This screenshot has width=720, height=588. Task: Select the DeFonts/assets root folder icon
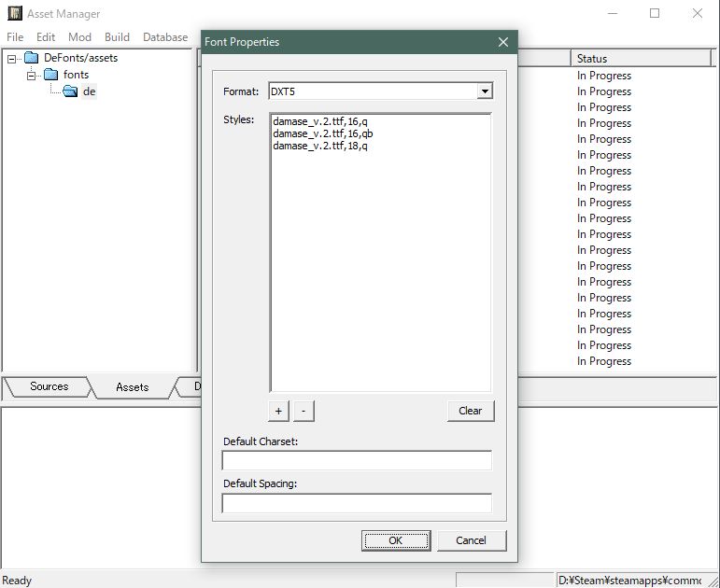tap(32, 58)
